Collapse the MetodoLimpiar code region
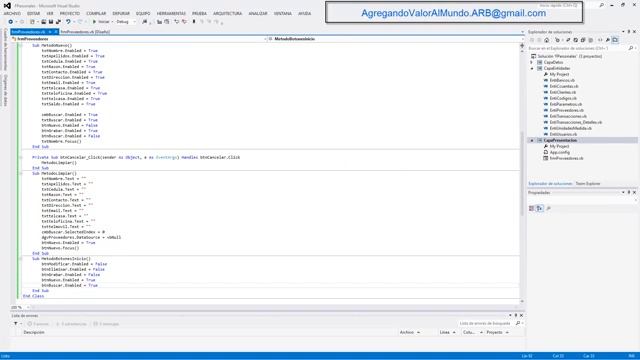Image resolution: width=640 pixels, height=360 pixels. coord(21,173)
